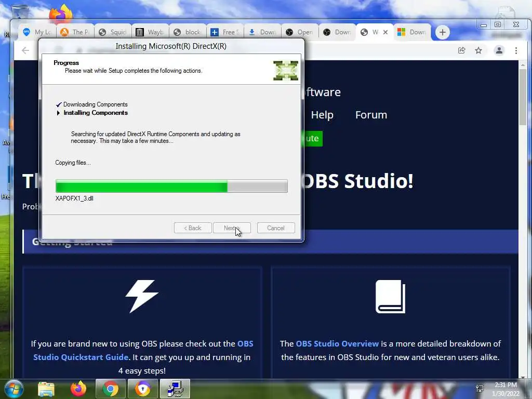Image resolution: width=532 pixels, height=399 pixels.
Task: Click the Back button in DirectX setup
Action: tap(193, 228)
